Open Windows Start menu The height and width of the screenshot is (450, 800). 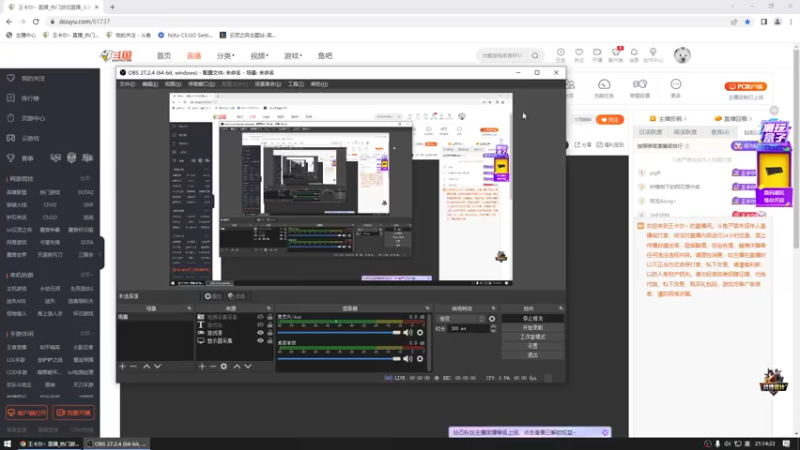tap(7, 444)
